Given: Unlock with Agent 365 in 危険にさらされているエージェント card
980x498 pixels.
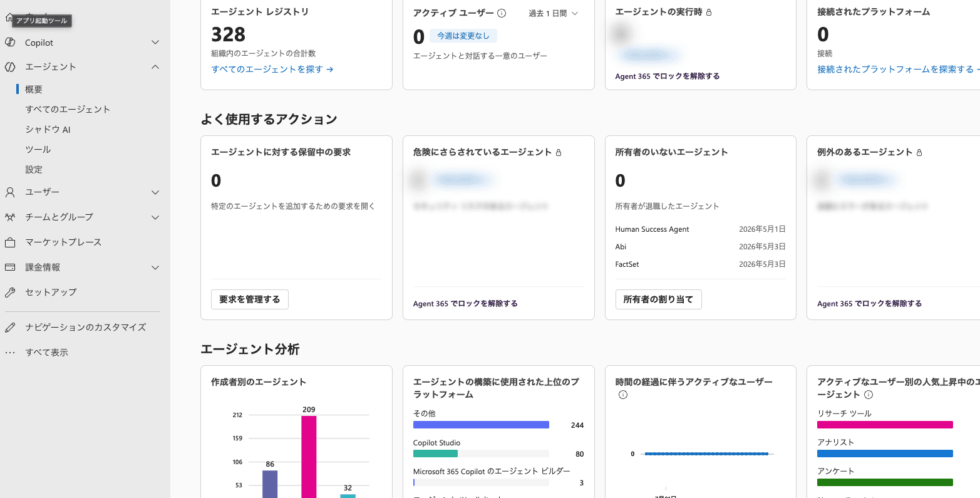Looking at the screenshot, I should click(465, 304).
